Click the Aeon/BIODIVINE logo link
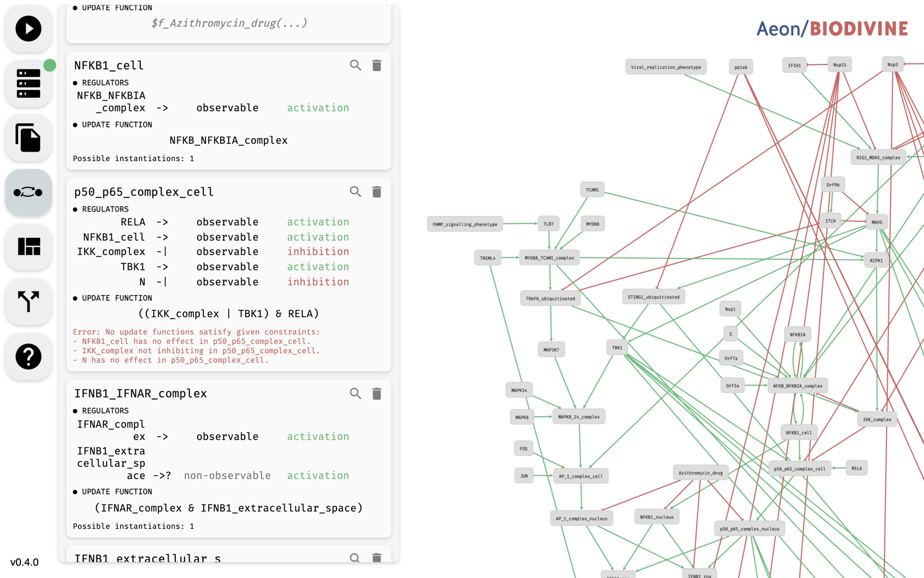The height and width of the screenshot is (578, 924). point(832,29)
